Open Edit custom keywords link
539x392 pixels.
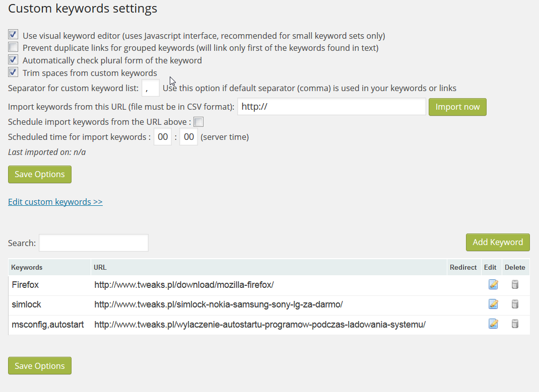[x=55, y=202]
